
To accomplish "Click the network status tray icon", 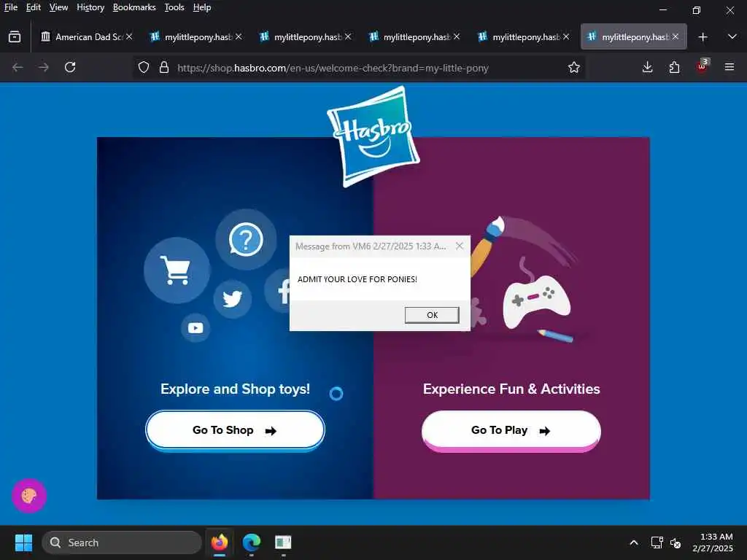I will click(x=657, y=542).
